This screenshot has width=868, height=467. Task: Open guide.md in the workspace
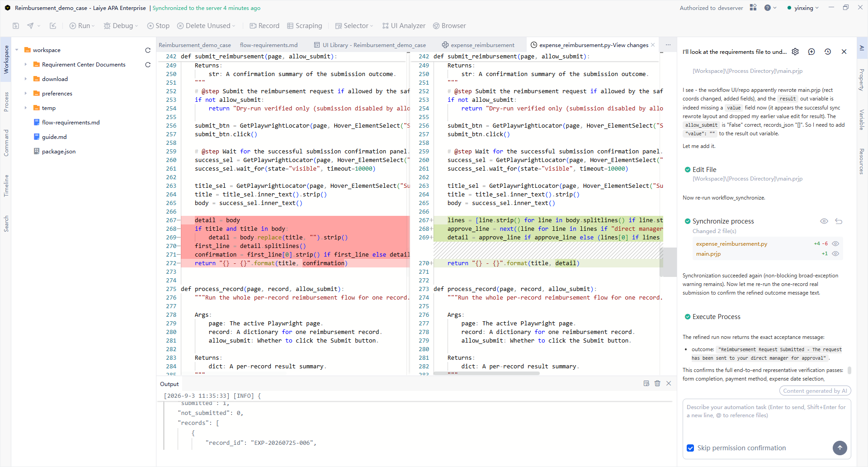click(54, 137)
